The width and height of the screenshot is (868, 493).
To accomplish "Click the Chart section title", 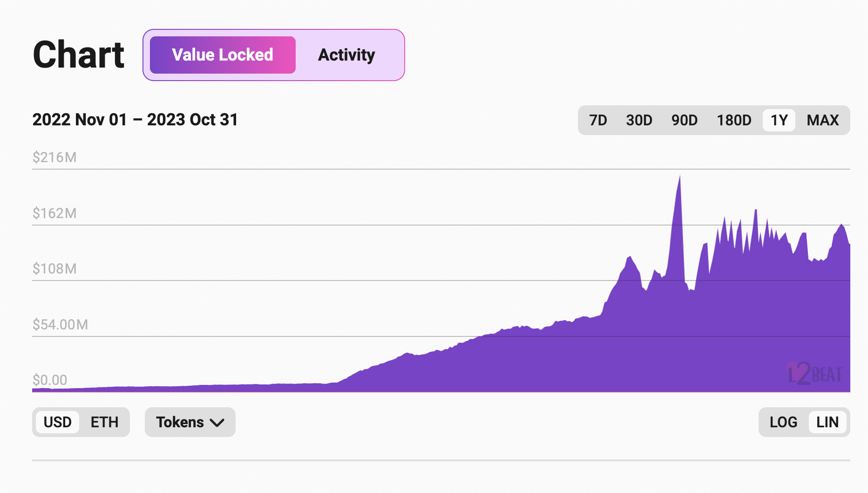I will point(79,55).
